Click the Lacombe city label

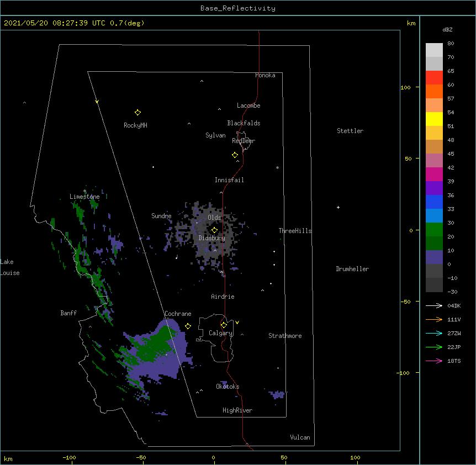[248, 105]
